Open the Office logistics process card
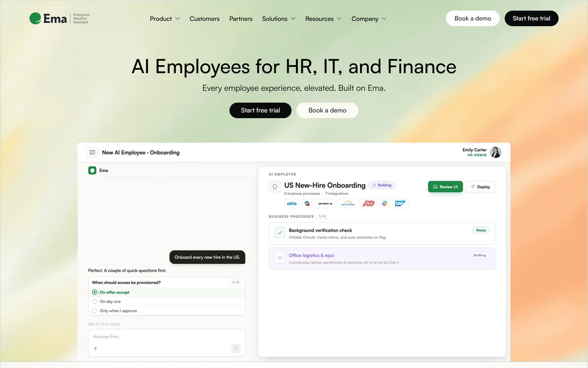The width and height of the screenshot is (588, 368). click(x=382, y=258)
